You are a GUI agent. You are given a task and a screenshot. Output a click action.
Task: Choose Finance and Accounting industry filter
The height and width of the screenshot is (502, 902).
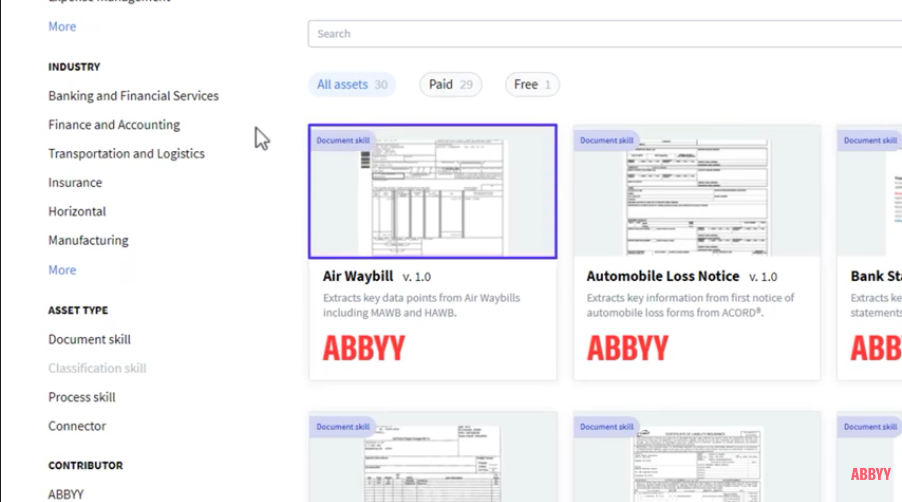(114, 125)
